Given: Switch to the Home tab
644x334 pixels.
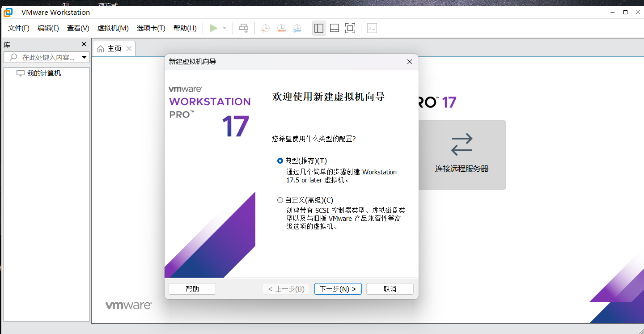Looking at the screenshot, I should (x=114, y=48).
